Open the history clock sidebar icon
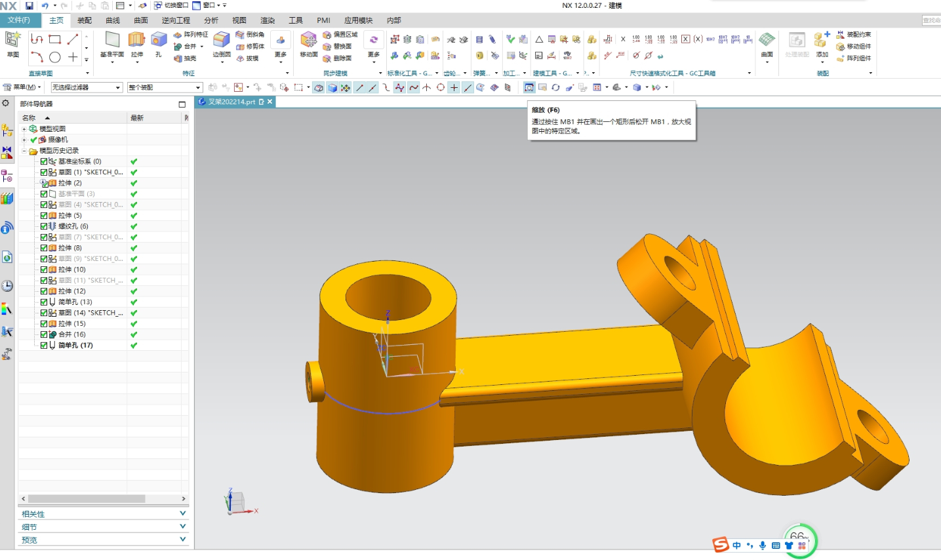Screen dimensions: 941x560 (7, 286)
